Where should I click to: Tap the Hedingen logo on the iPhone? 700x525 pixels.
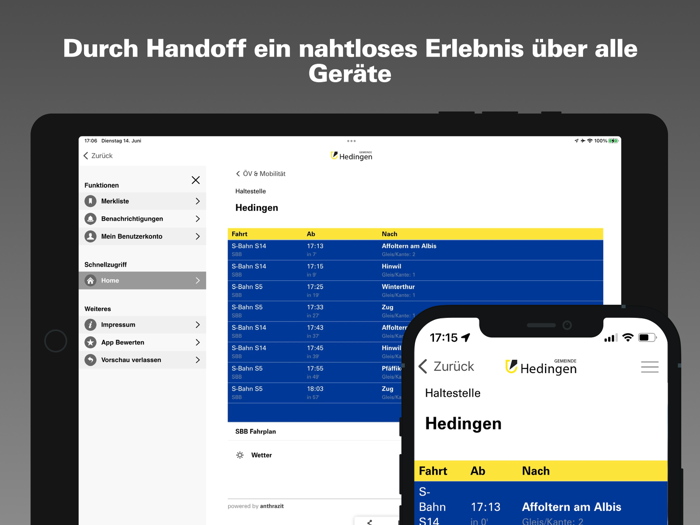[x=541, y=367]
